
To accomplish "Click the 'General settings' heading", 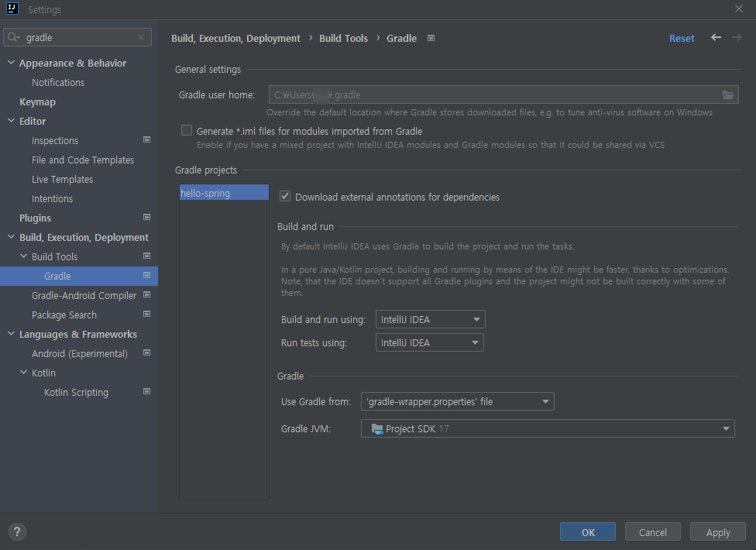I will pos(208,70).
